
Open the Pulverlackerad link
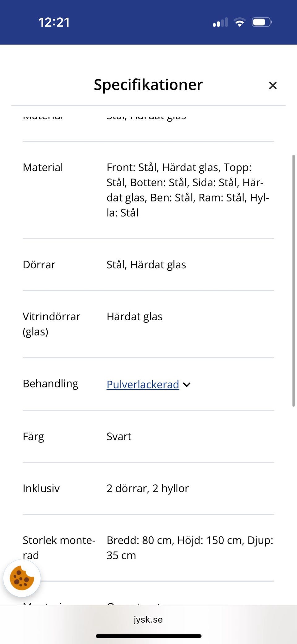pos(143,384)
